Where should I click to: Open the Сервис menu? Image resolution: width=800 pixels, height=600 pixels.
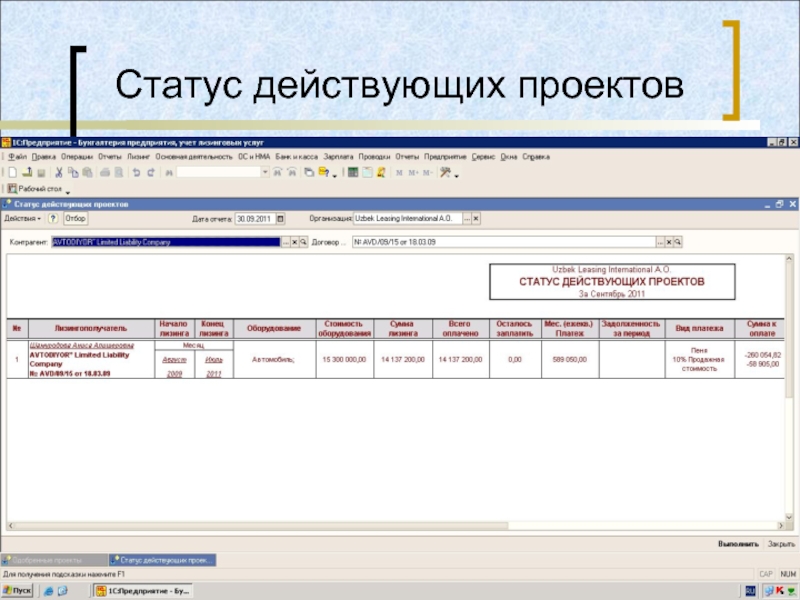pos(483,157)
